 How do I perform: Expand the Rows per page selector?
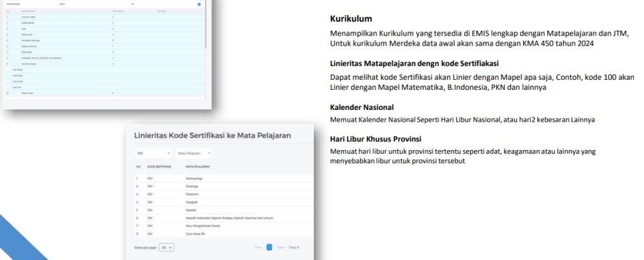click(x=167, y=247)
